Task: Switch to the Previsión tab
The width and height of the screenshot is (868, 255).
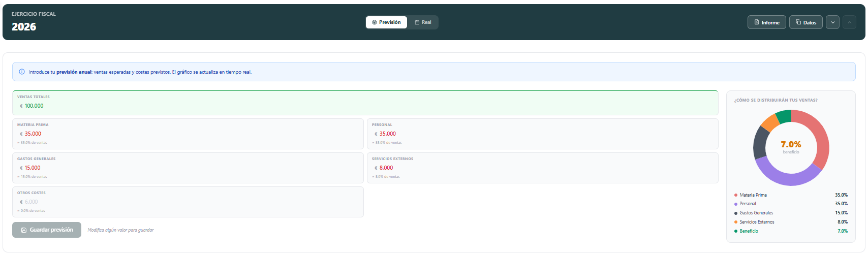Action: point(386,22)
